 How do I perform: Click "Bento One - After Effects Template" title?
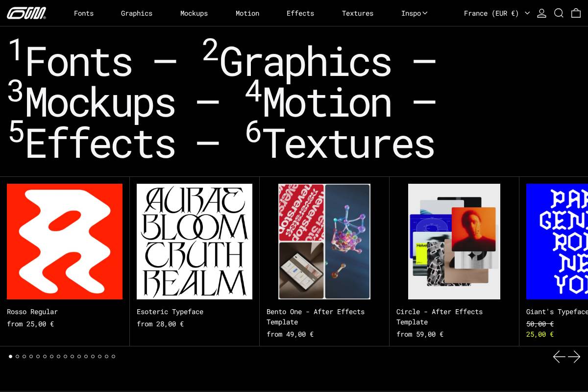(x=316, y=317)
